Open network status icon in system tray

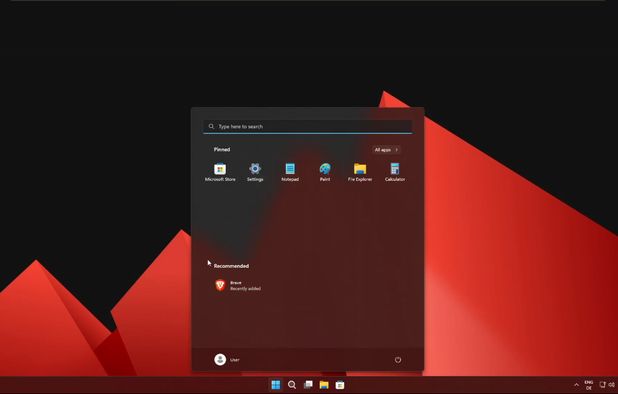pos(603,385)
